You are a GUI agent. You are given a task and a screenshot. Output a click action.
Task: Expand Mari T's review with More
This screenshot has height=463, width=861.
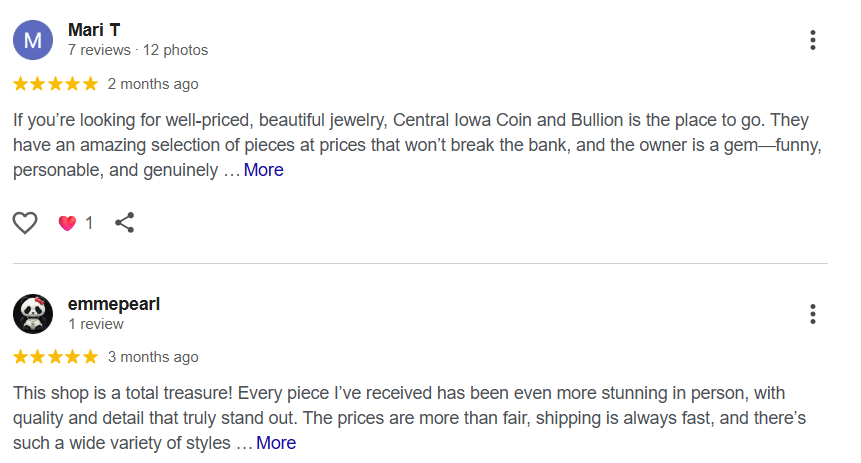coord(264,170)
